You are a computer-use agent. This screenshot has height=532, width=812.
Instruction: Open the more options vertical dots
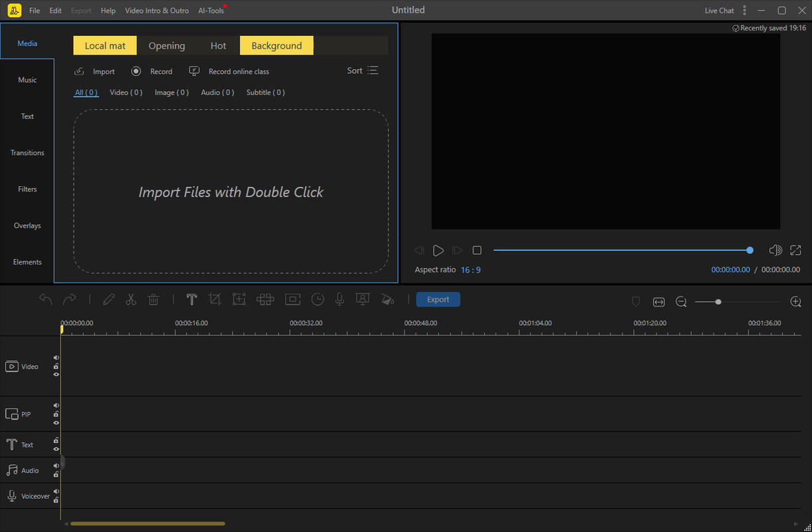[745, 11]
